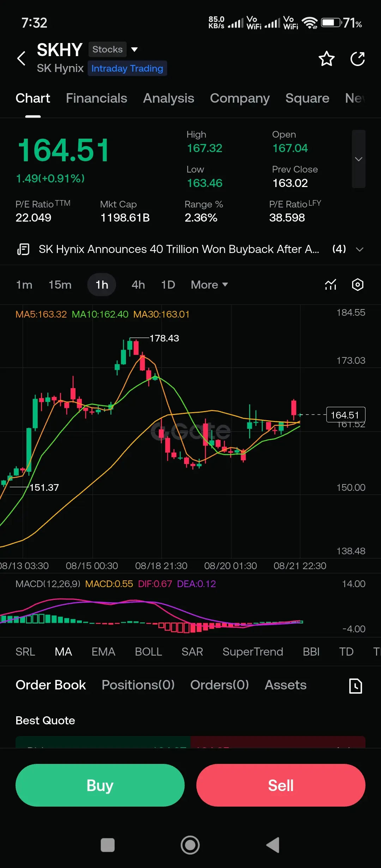The height and width of the screenshot is (868, 381).
Task: Toggle the MA indicator
Action: [x=64, y=652]
